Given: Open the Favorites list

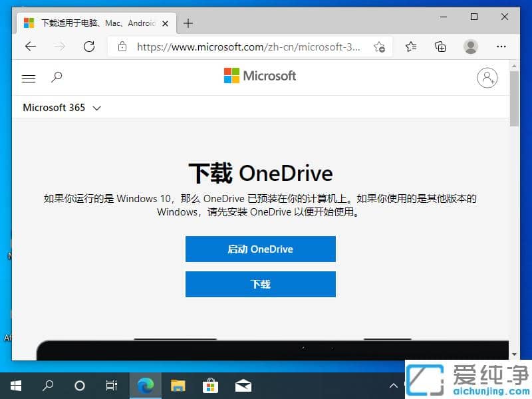Looking at the screenshot, I should [411, 47].
